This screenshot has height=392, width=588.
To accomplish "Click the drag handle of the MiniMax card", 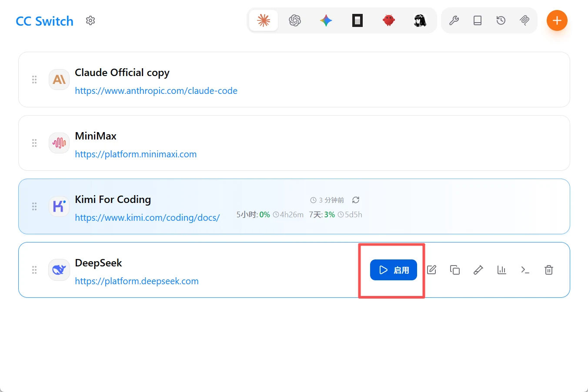I will click(x=34, y=143).
